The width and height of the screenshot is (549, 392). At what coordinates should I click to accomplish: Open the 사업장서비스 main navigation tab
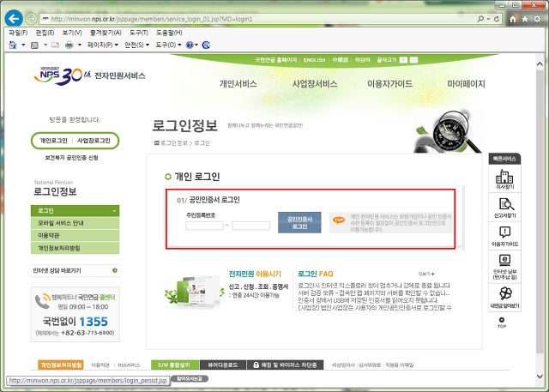tap(315, 84)
